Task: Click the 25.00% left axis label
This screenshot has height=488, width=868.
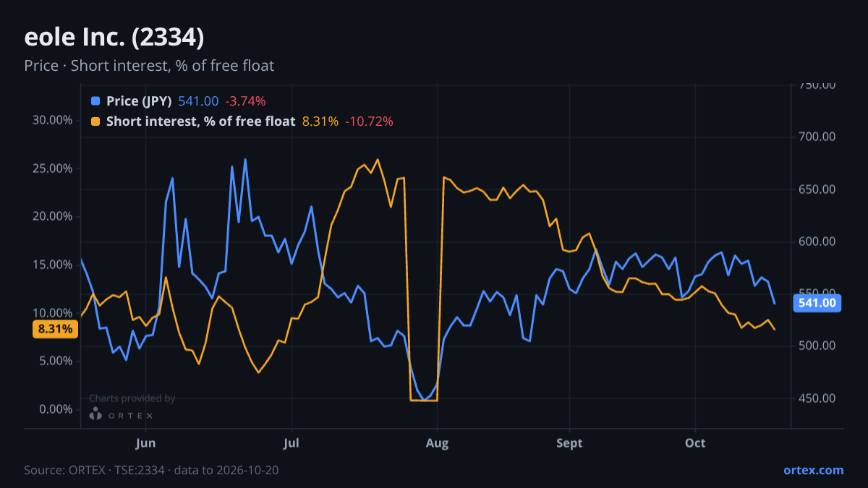Action: (x=53, y=168)
